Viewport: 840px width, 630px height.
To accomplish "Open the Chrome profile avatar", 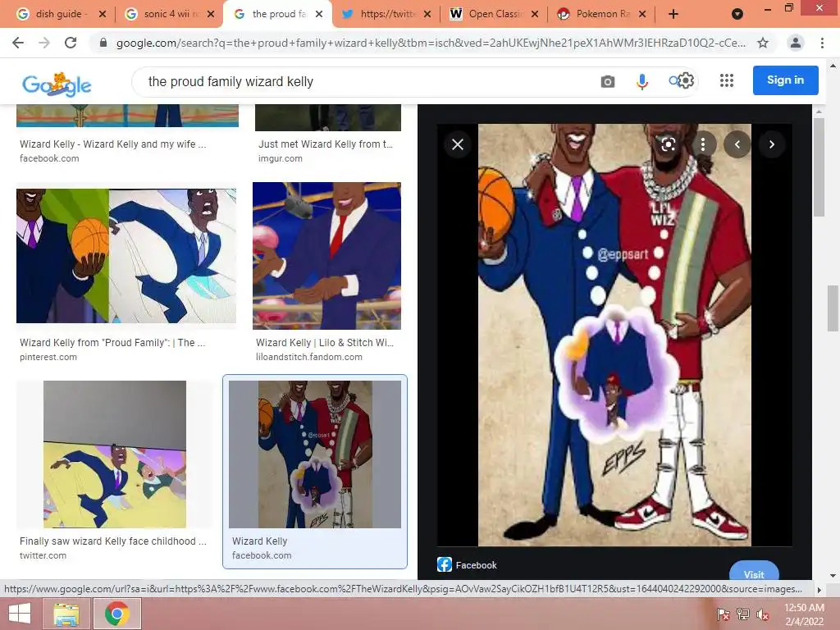I will click(796, 43).
